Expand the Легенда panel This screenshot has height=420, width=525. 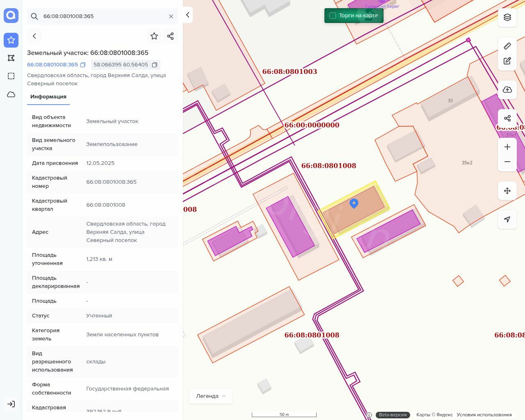tap(210, 396)
